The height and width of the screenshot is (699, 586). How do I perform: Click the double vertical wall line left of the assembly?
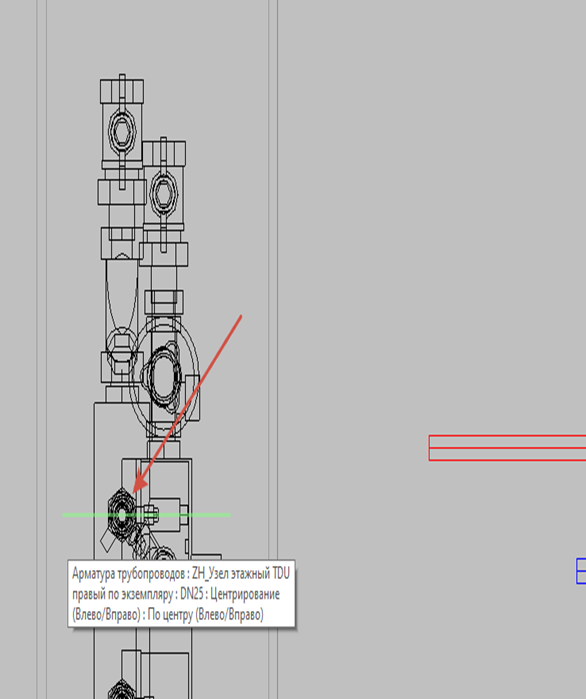click(42, 350)
